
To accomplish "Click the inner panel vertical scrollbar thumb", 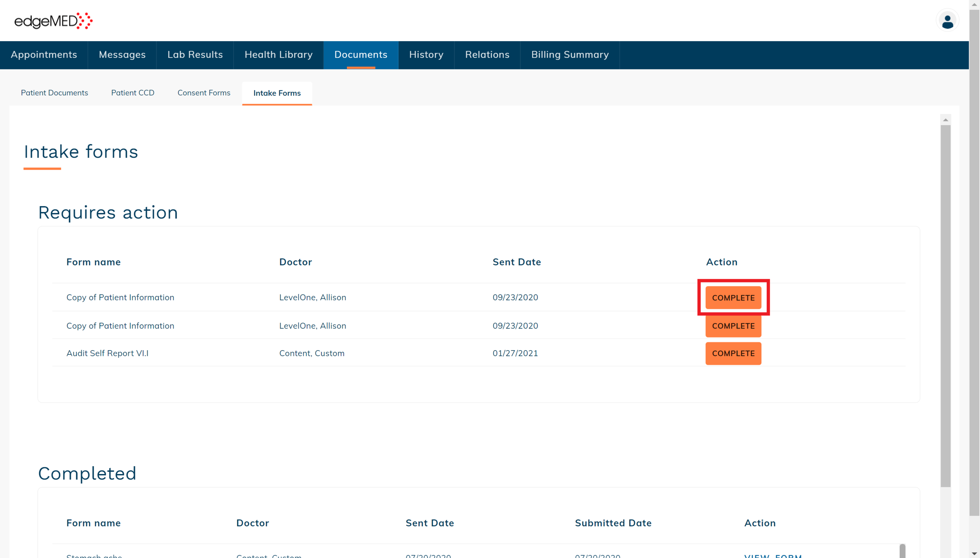I will tap(945, 306).
